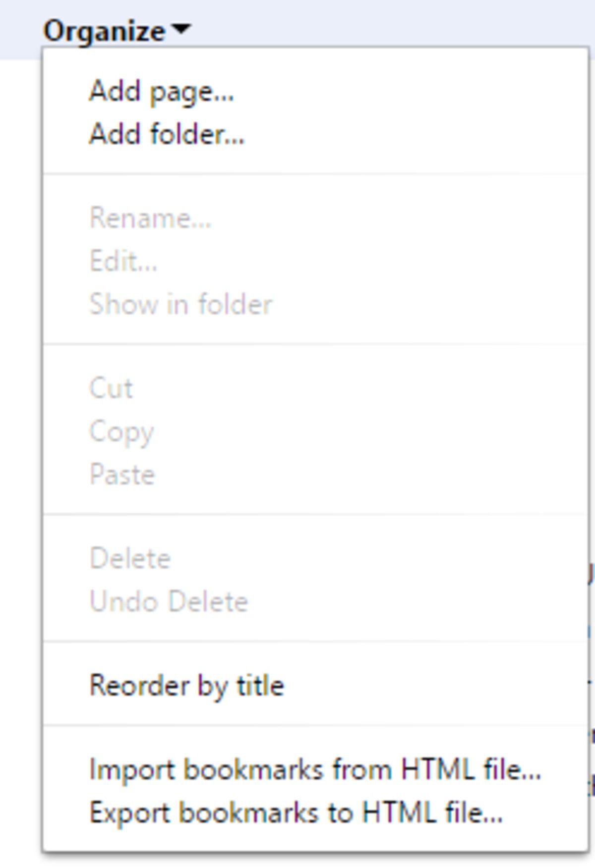The width and height of the screenshot is (595, 868).
Task: Launch HTML bookmark import option
Action: pyautogui.click(x=315, y=770)
